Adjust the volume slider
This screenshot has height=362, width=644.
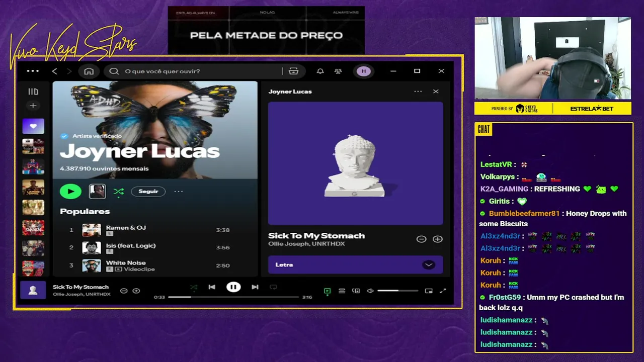pyautogui.click(x=398, y=291)
